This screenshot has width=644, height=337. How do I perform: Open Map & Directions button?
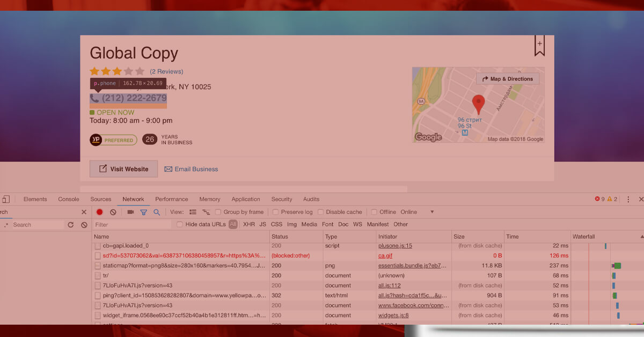pyautogui.click(x=508, y=79)
